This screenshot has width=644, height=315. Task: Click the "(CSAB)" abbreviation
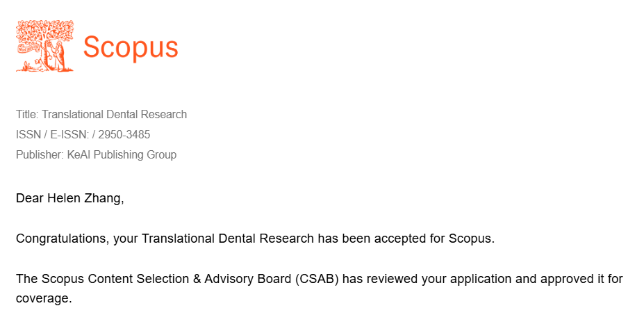tap(318, 280)
